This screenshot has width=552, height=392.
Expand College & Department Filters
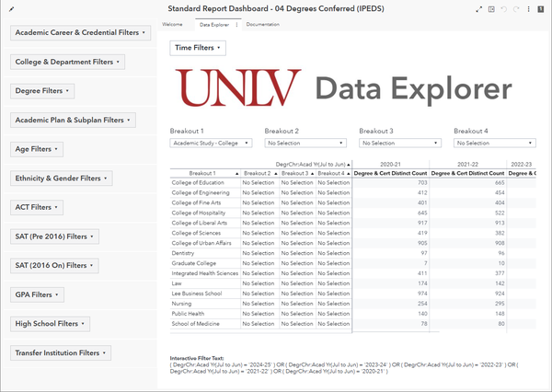[x=67, y=62]
